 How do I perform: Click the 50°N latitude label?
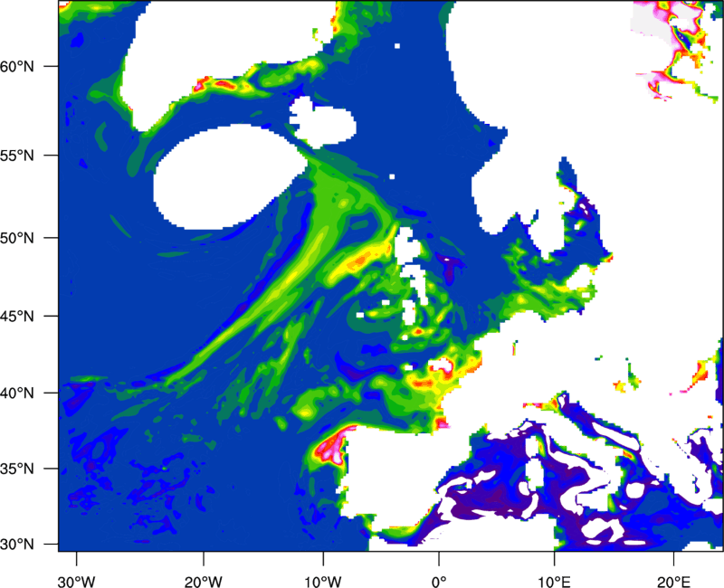tap(17, 238)
